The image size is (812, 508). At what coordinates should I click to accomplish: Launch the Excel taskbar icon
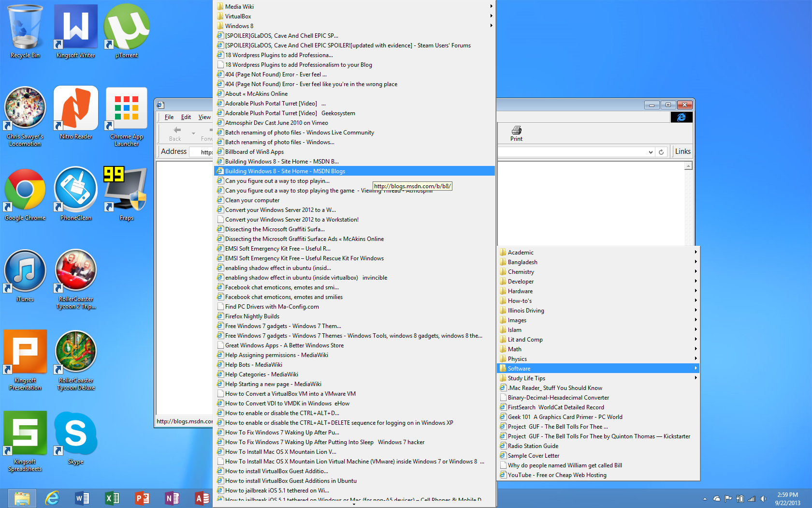(x=112, y=498)
